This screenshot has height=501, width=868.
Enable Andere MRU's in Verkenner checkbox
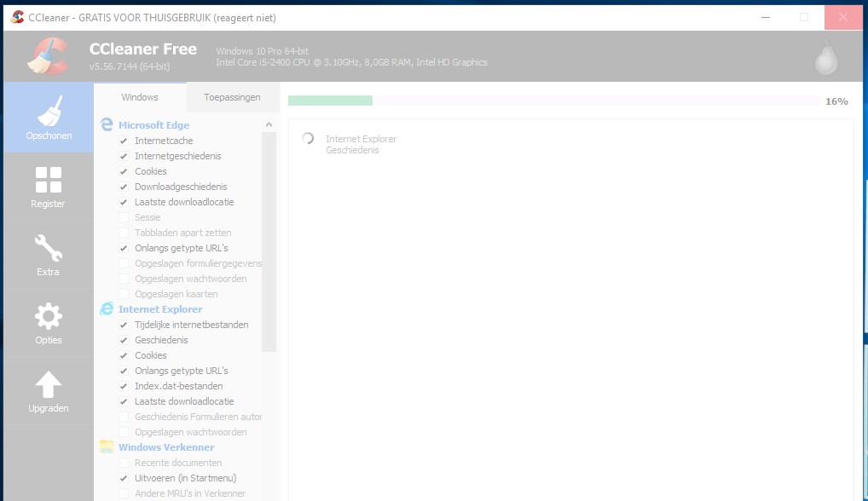pos(124,493)
